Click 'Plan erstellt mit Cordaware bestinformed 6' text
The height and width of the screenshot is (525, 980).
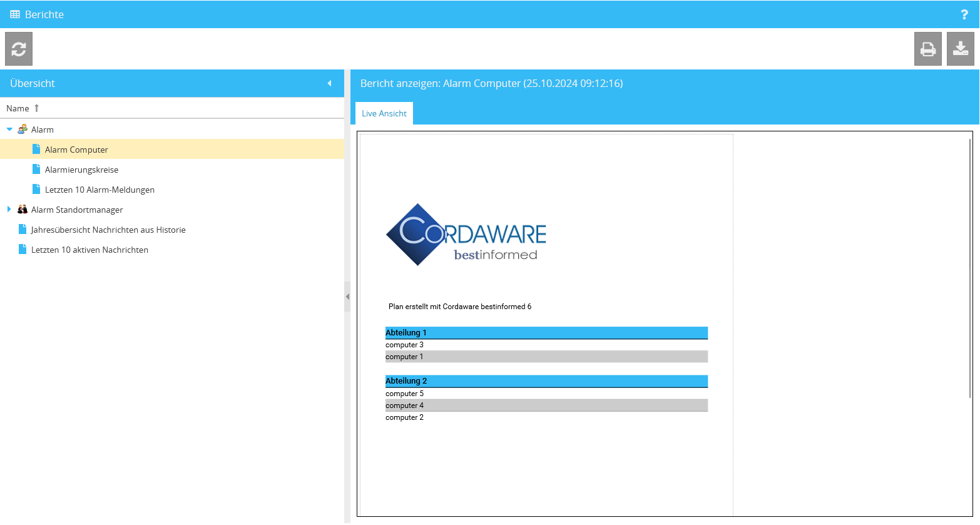click(460, 307)
